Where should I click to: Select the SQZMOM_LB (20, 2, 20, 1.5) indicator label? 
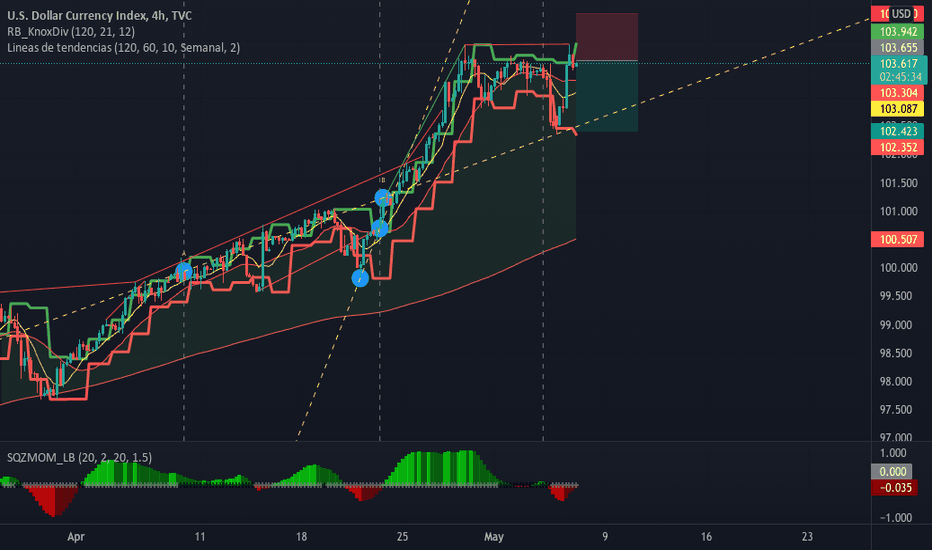pyautogui.click(x=79, y=457)
